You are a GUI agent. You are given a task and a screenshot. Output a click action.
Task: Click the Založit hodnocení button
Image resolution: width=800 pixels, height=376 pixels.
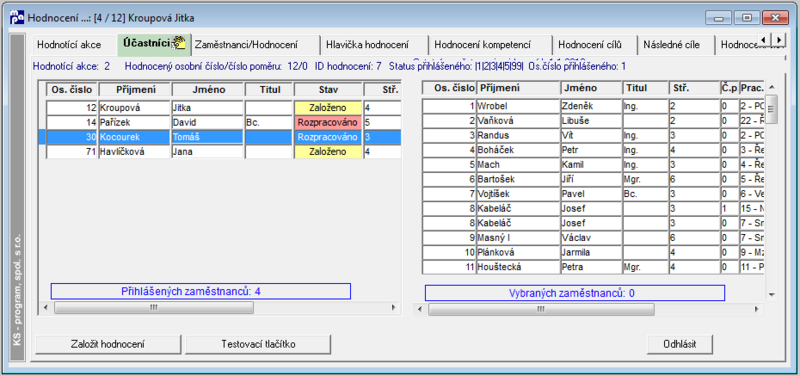coord(108,344)
